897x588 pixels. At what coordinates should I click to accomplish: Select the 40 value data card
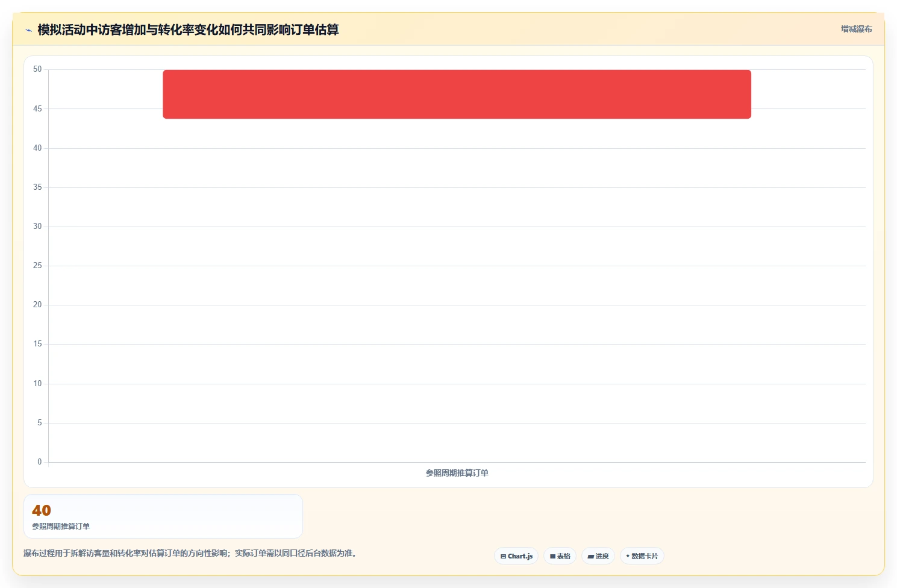click(163, 516)
